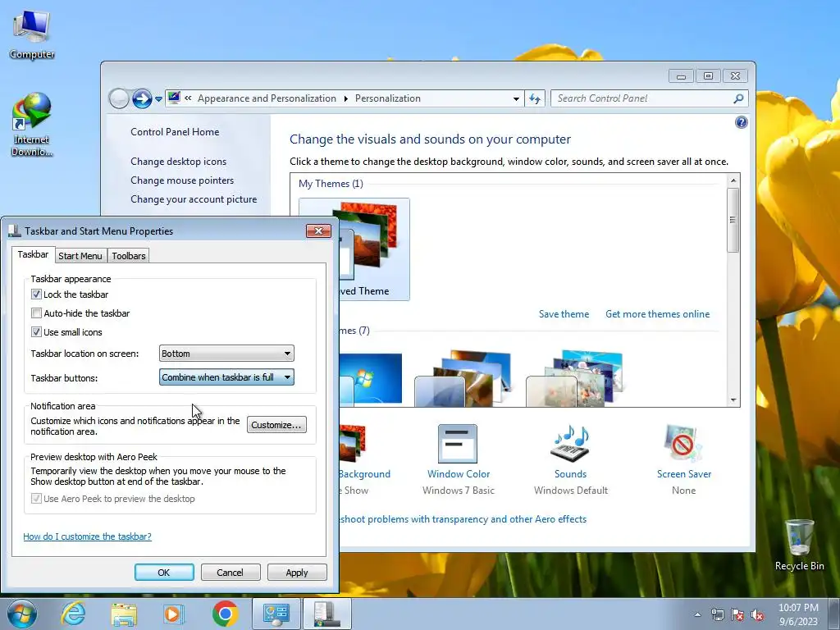Screen dimensions: 840x630
Task: Launch Windows Media Player from taskbar
Action: click(174, 614)
